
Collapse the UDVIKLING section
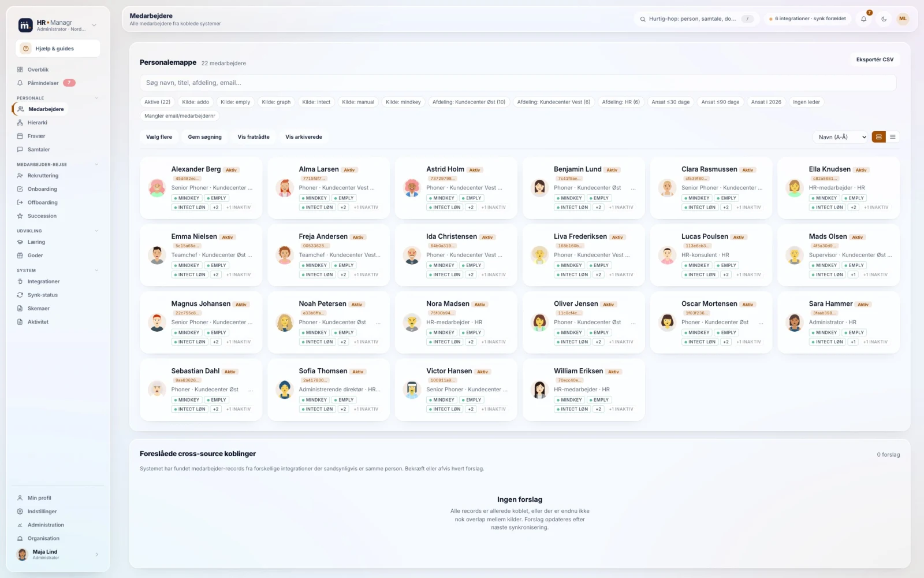(96, 231)
